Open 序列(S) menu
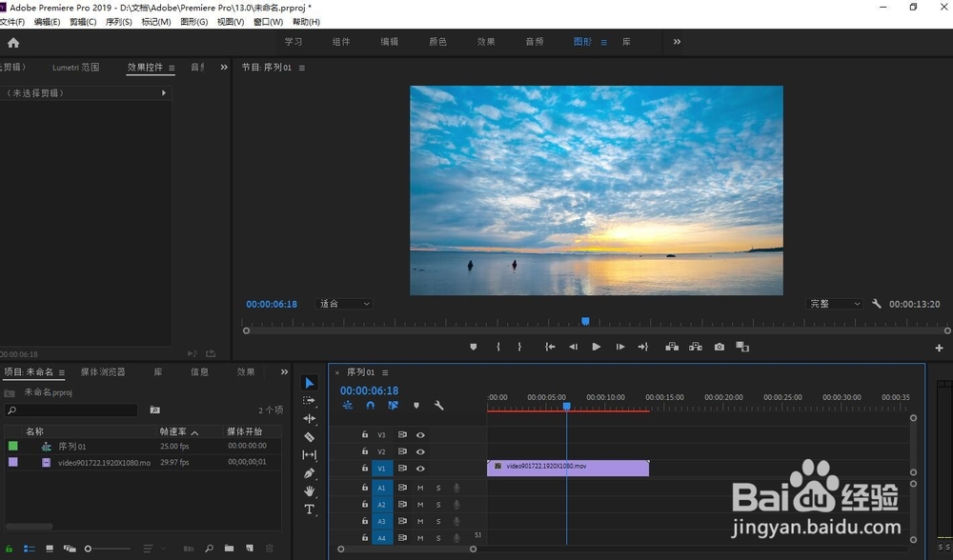Viewport: 953px width, 560px height. click(x=118, y=22)
